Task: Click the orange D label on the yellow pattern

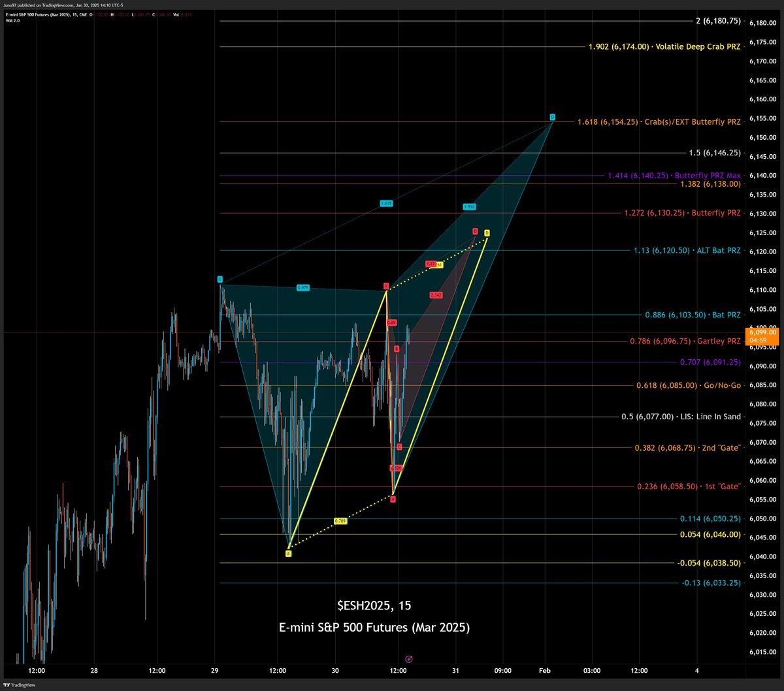Action: (x=487, y=233)
